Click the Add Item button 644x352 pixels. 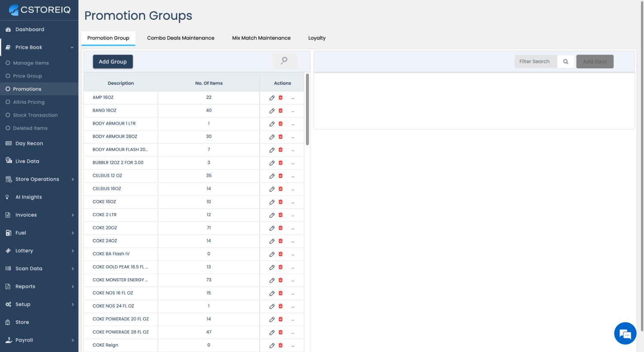click(x=595, y=62)
